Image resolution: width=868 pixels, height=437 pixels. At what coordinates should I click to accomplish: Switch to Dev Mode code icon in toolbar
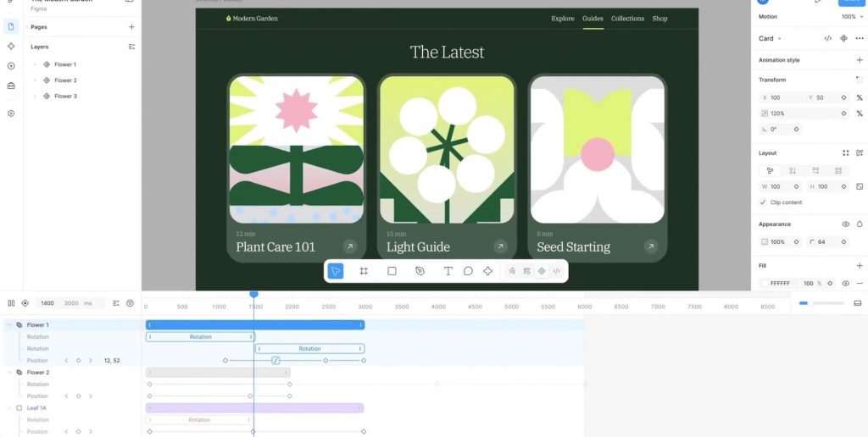point(556,271)
